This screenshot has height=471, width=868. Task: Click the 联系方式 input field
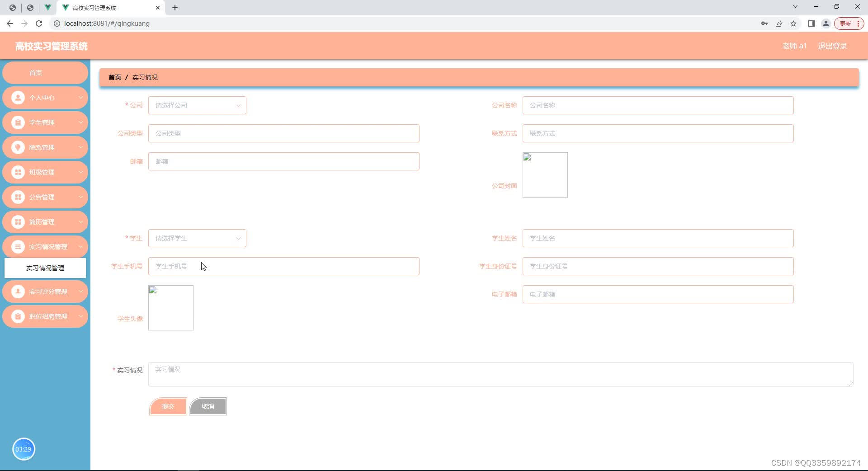coord(658,133)
